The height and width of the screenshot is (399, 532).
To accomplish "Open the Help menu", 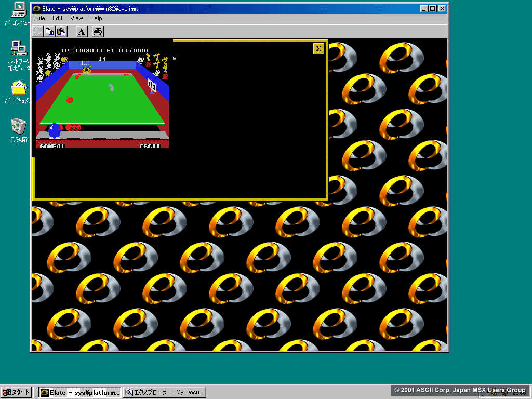I will click(x=96, y=18).
